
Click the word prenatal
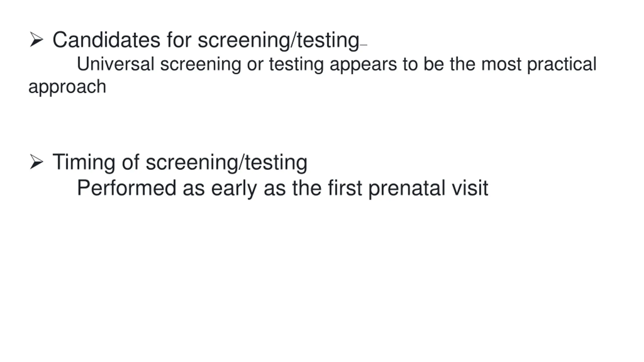pos(407,189)
